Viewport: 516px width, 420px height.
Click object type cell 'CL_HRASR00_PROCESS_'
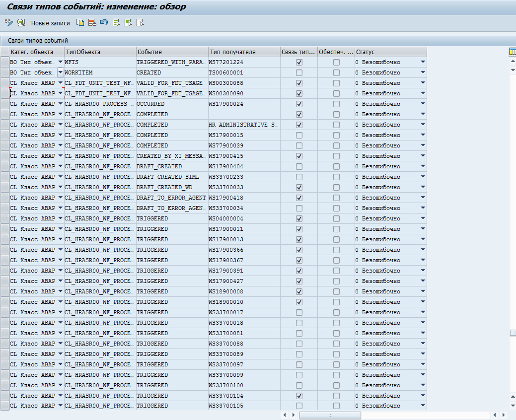click(100, 104)
